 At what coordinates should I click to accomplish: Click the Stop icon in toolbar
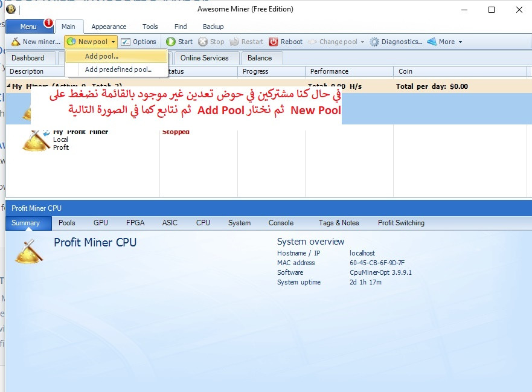pyautogui.click(x=203, y=42)
